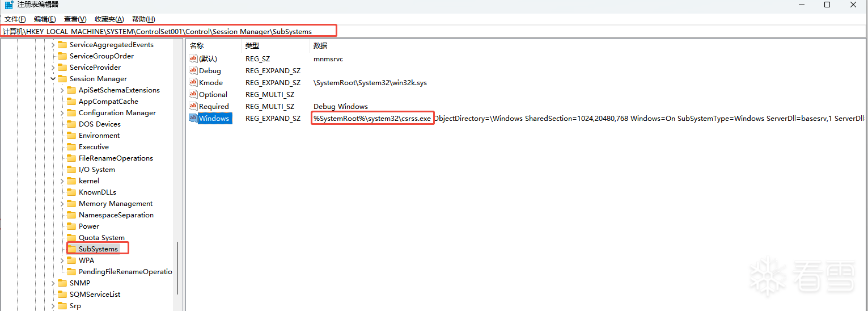Select the kernel folder icon
The height and width of the screenshot is (311, 868).
click(71, 181)
